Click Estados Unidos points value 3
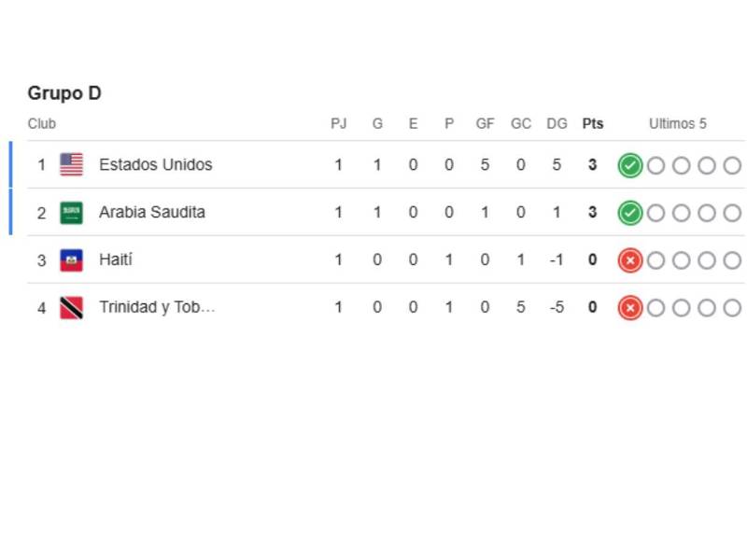This screenshot has width=747, height=560. tap(593, 165)
